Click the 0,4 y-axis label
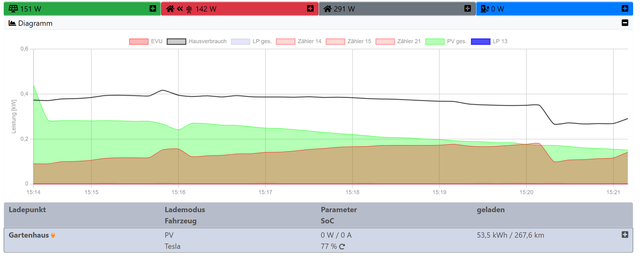 tap(24, 94)
